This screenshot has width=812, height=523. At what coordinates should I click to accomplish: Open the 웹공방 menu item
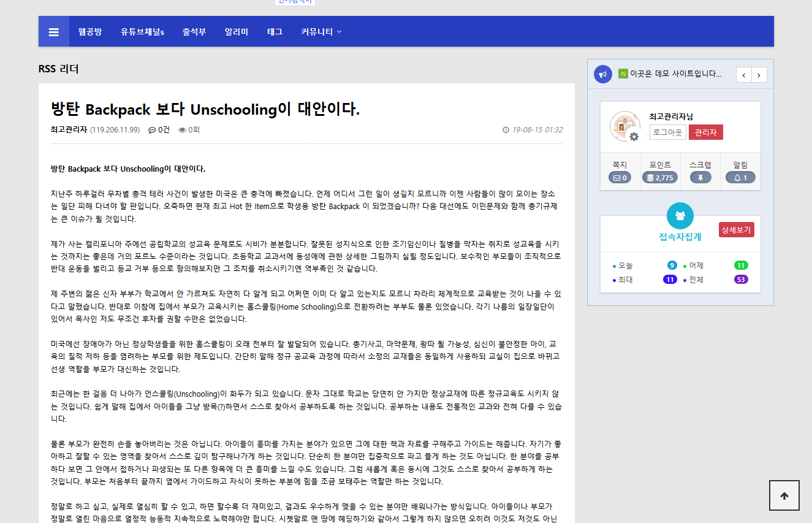click(90, 31)
